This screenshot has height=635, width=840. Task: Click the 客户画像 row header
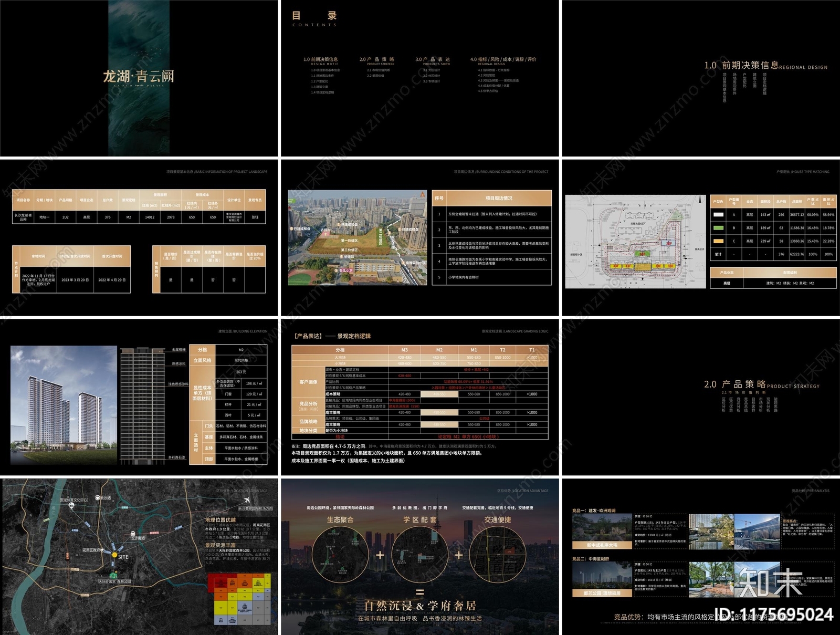308,382
